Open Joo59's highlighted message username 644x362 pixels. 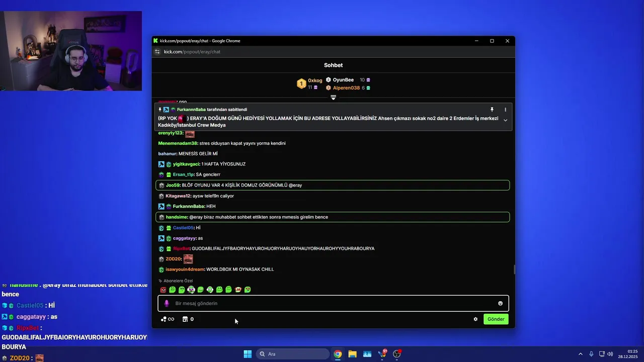(x=173, y=186)
